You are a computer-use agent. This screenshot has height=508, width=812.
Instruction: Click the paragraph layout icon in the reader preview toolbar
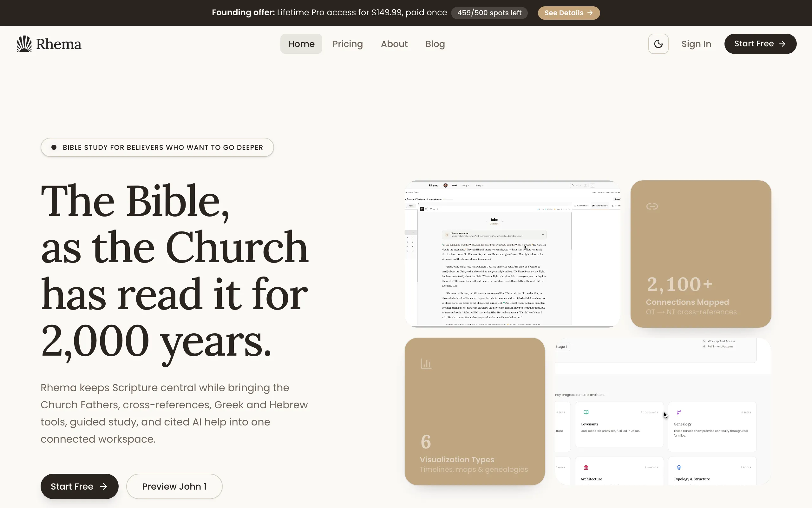[x=422, y=209]
